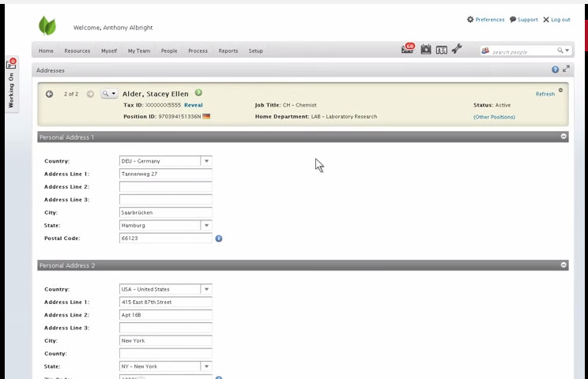Image resolution: width=588 pixels, height=379 pixels.
Task: Collapse the Personal Address 1 section
Action: pyautogui.click(x=563, y=137)
